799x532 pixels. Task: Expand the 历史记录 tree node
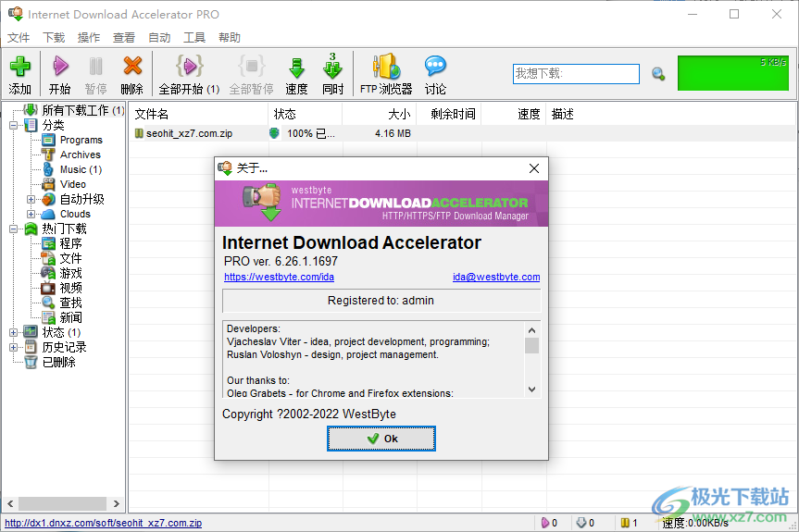[x=14, y=347]
